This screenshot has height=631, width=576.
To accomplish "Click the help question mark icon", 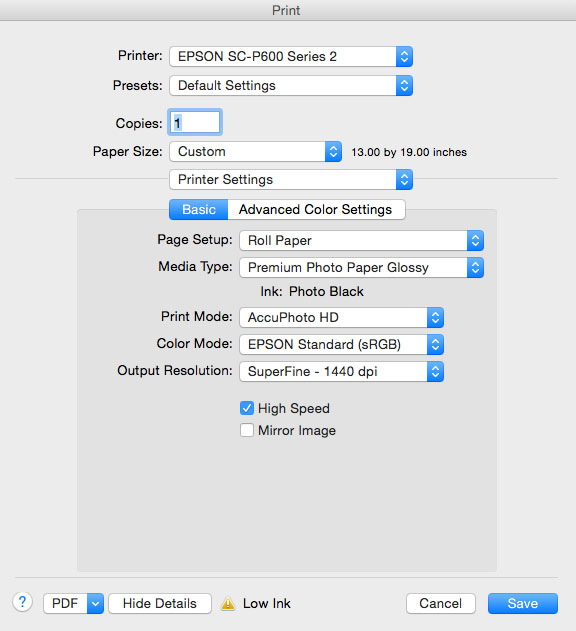I will click(x=23, y=602).
